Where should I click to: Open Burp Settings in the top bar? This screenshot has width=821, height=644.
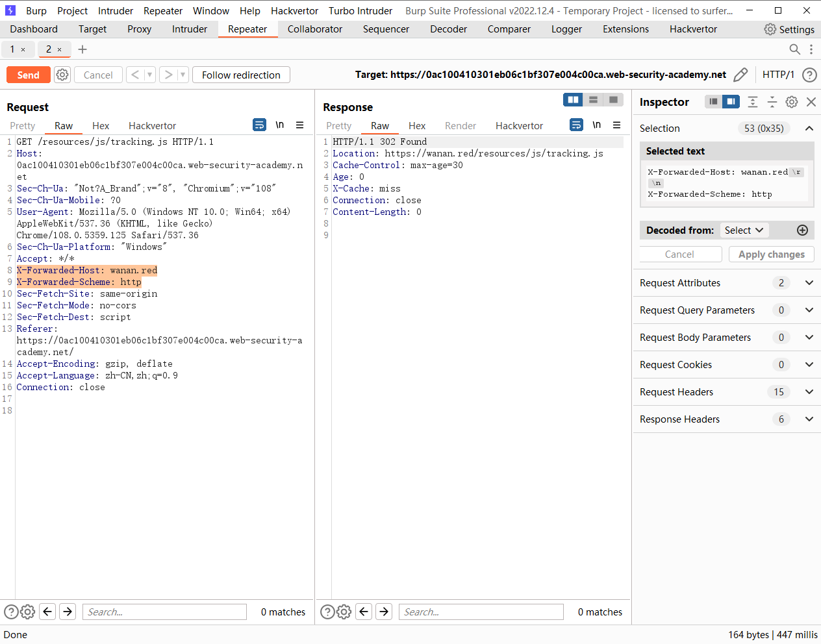point(789,29)
